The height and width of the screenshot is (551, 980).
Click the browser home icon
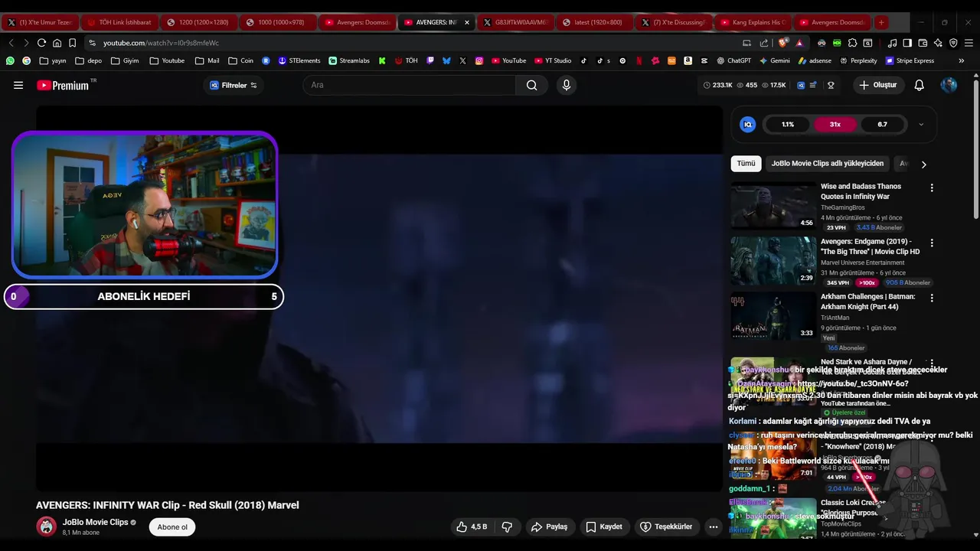[x=57, y=43]
